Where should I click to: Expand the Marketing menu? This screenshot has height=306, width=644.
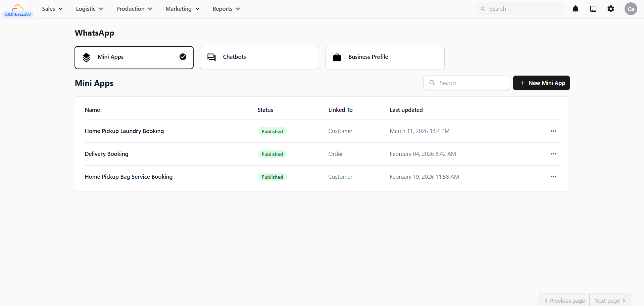[x=182, y=9]
